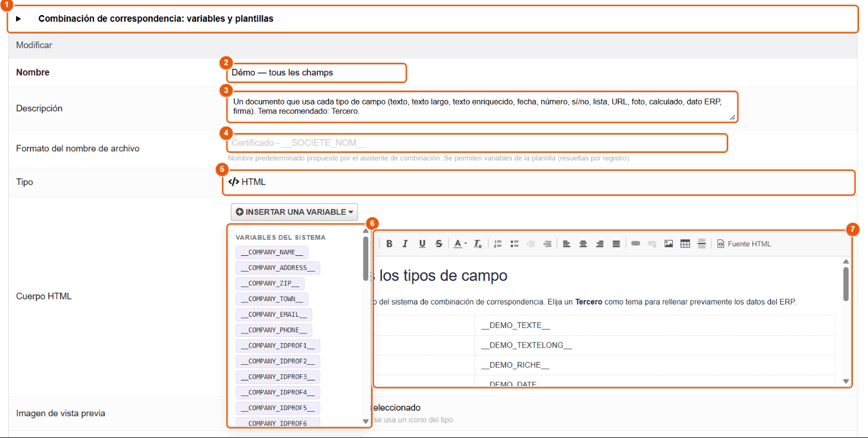Insert the __COMPANY_IDPROF3__ variable
Image resolution: width=868 pixels, height=438 pixels.
click(x=278, y=377)
